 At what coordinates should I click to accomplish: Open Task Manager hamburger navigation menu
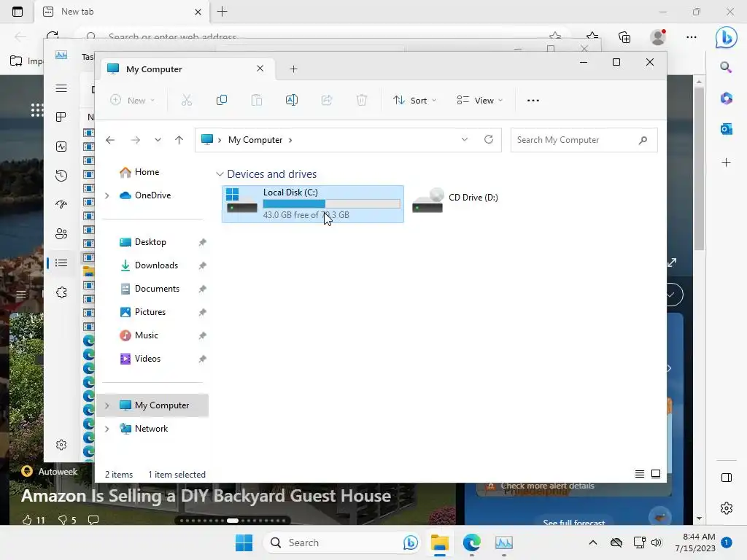click(61, 88)
